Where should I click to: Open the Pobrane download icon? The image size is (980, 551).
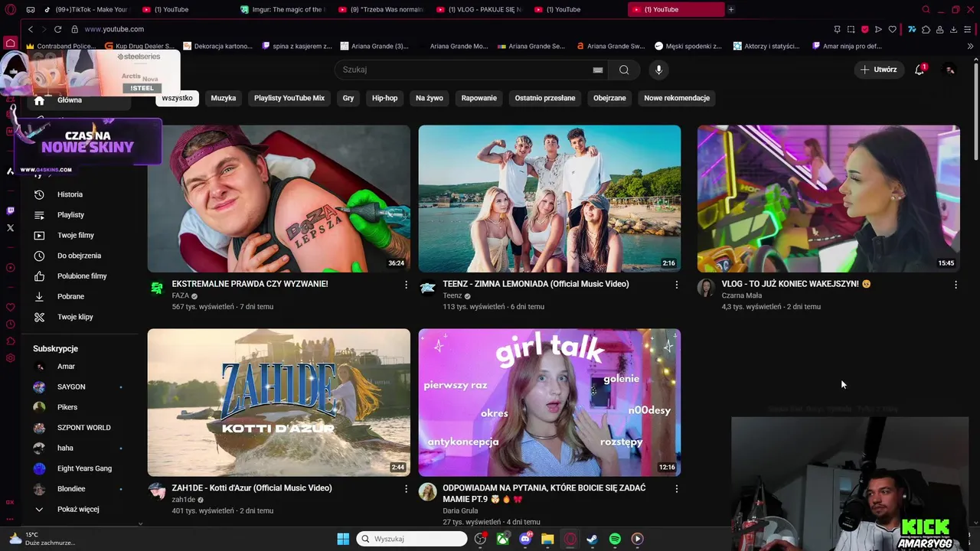click(x=39, y=296)
